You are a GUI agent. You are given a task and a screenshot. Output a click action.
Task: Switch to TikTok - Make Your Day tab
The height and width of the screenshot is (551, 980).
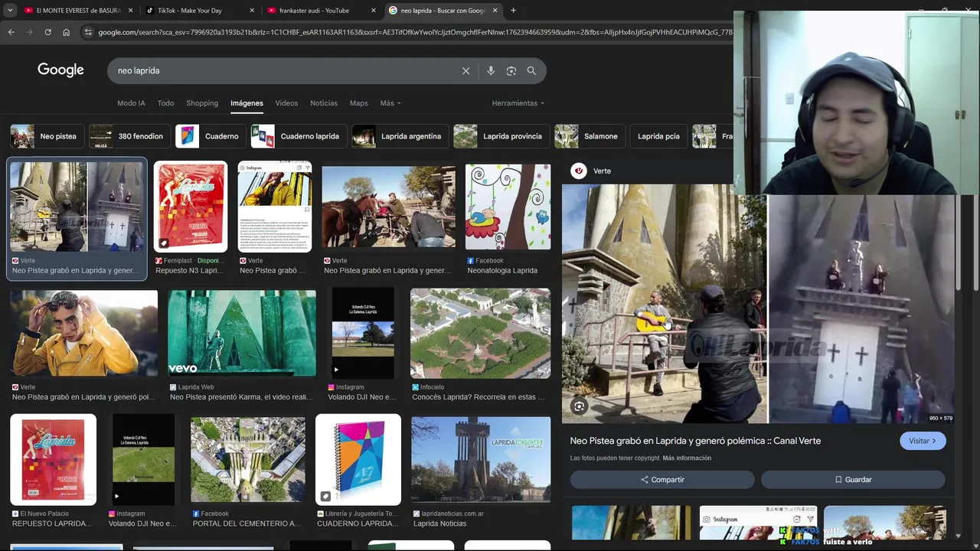coord(199,11)
